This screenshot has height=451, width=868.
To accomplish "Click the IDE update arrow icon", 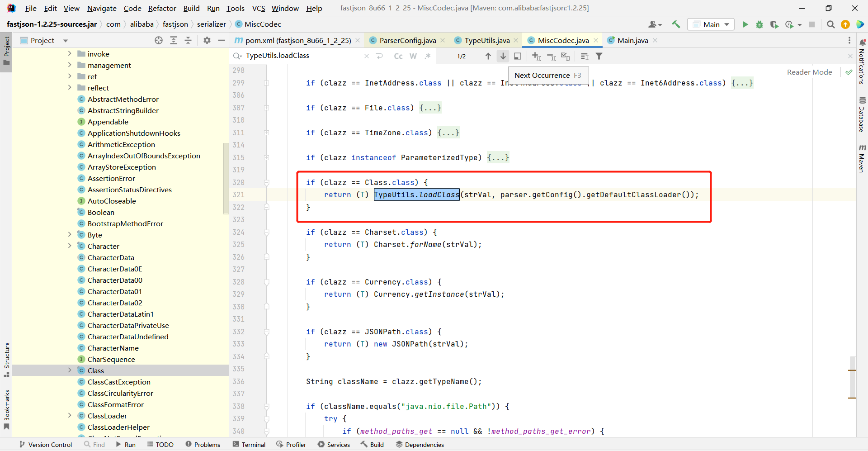I will pyautogui.click(x=845, y=24).
